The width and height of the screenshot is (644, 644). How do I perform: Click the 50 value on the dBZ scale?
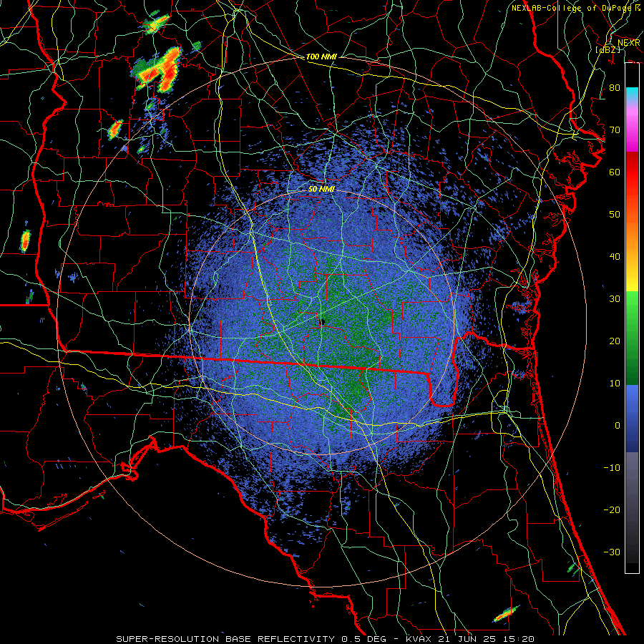[615, 215]
